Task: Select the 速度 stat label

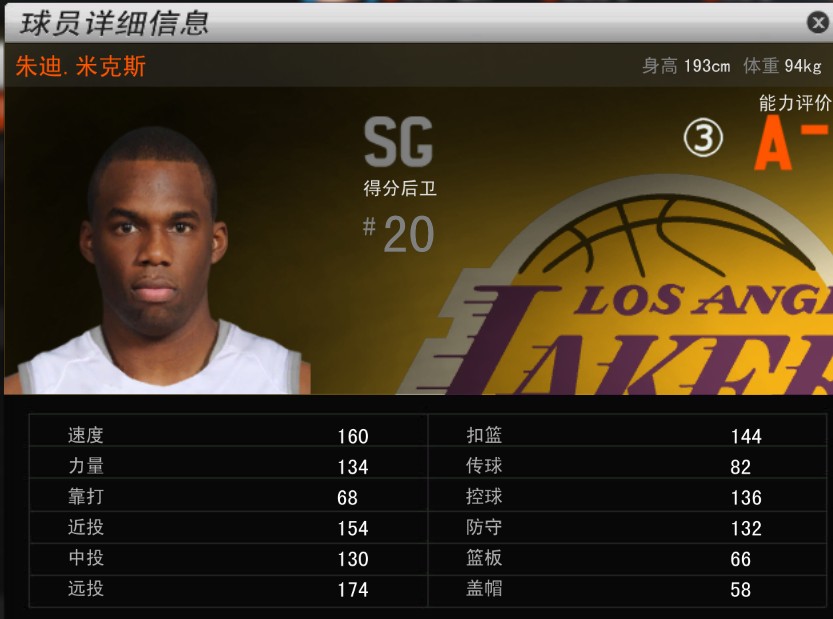Action: [x=86, y=435]
